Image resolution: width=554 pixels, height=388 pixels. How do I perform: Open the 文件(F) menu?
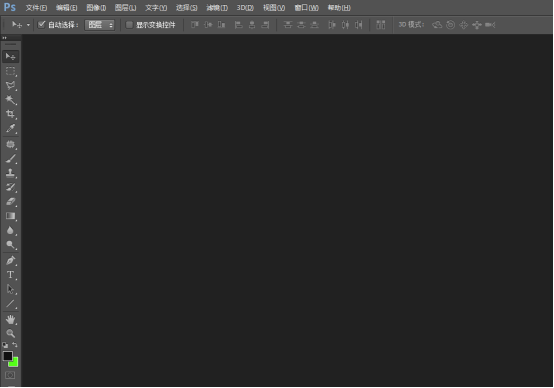point(36,8)
